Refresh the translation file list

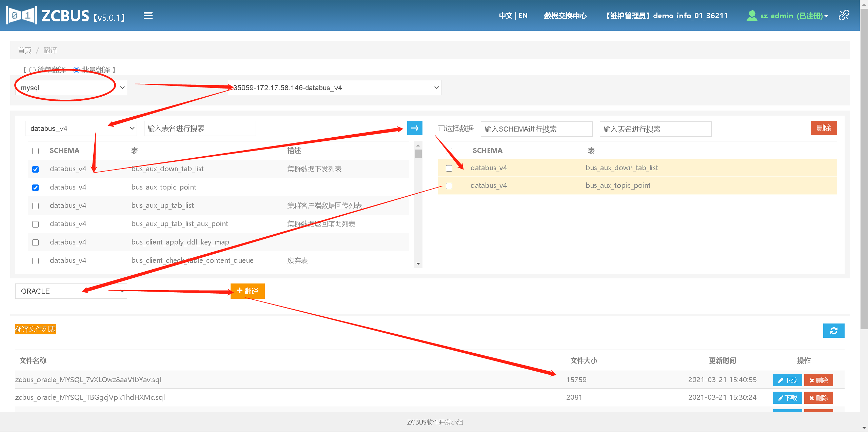click(833, 331)
